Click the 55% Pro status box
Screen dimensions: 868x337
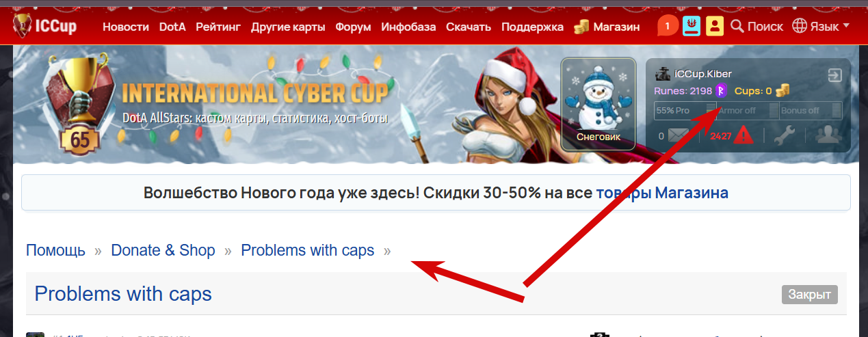click(685, 111)
